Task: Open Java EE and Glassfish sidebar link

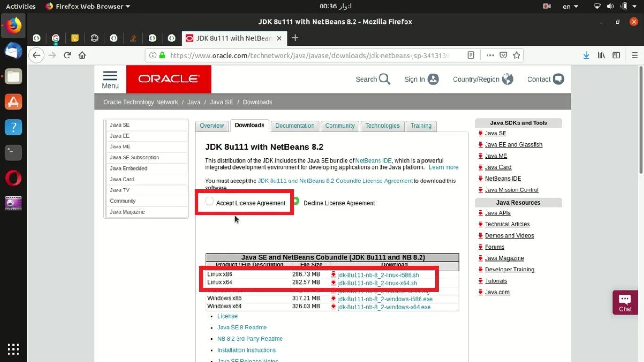Action: click(x=513, y=145)
